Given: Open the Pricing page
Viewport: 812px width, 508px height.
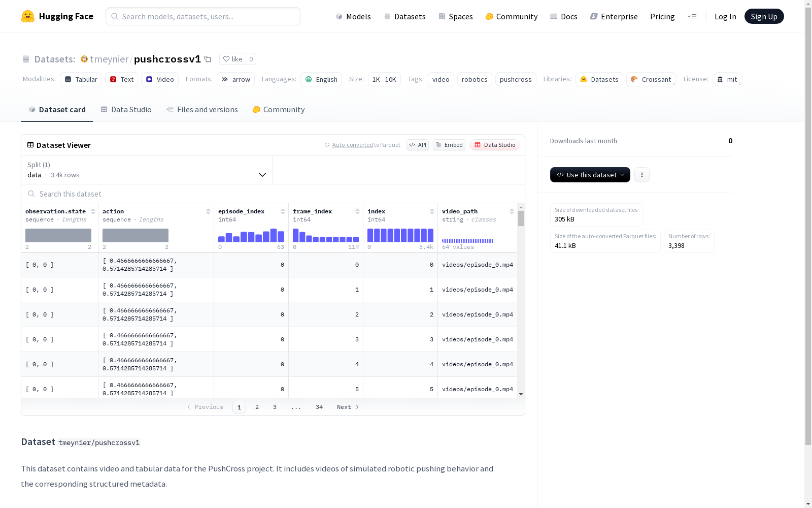Looking at the screenshot, I should coord(662,16).
